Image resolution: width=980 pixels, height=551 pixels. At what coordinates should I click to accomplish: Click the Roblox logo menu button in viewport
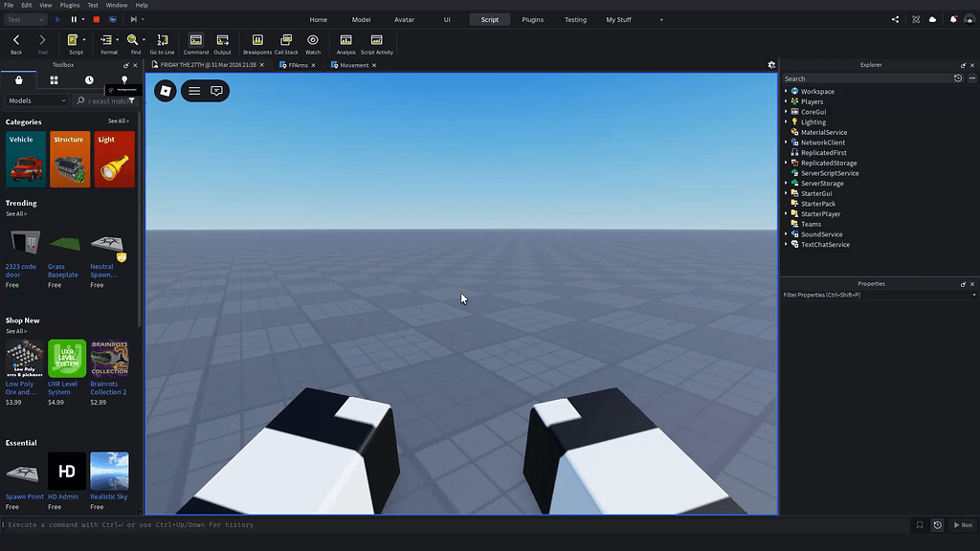tap(166, 91)
